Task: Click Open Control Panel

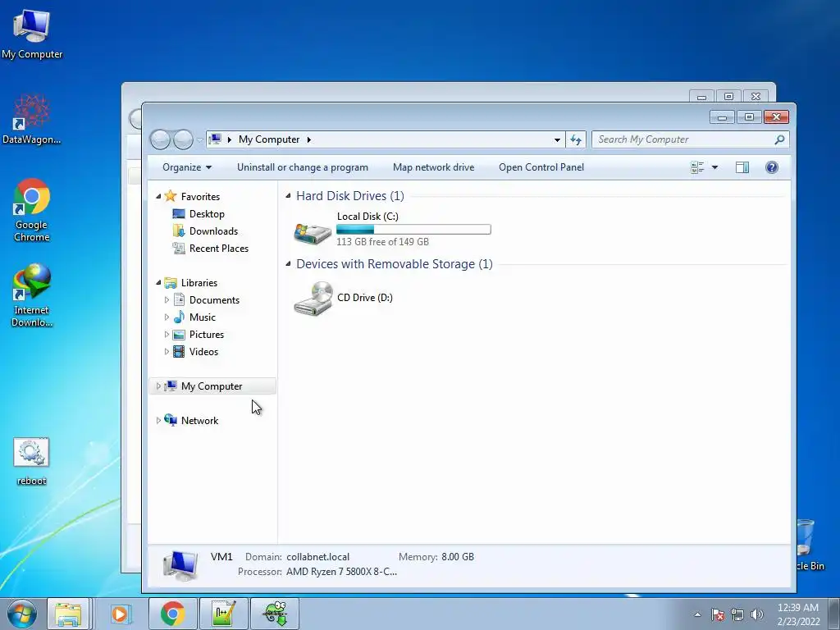Action: pyautogui.click(x=541, y=167)
